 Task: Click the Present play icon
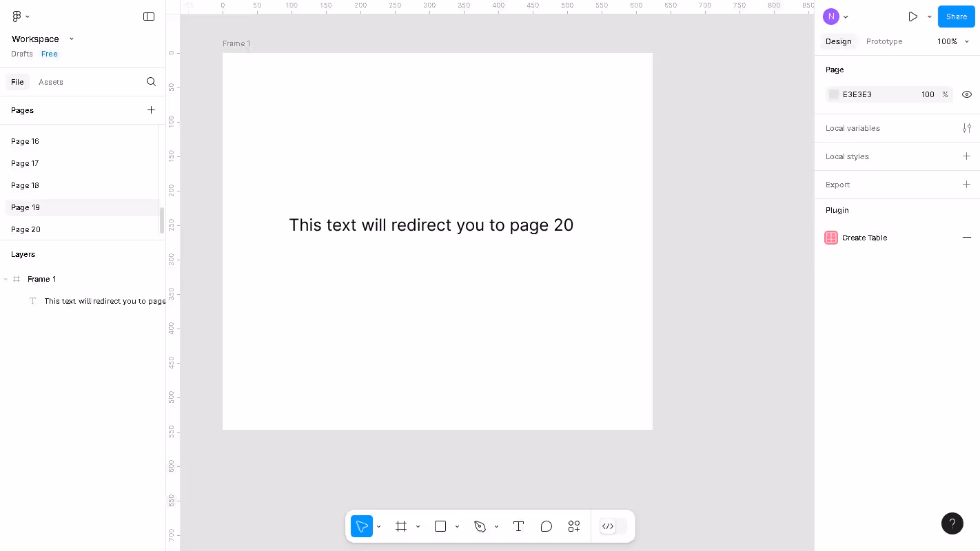click(x=913, y=17)
